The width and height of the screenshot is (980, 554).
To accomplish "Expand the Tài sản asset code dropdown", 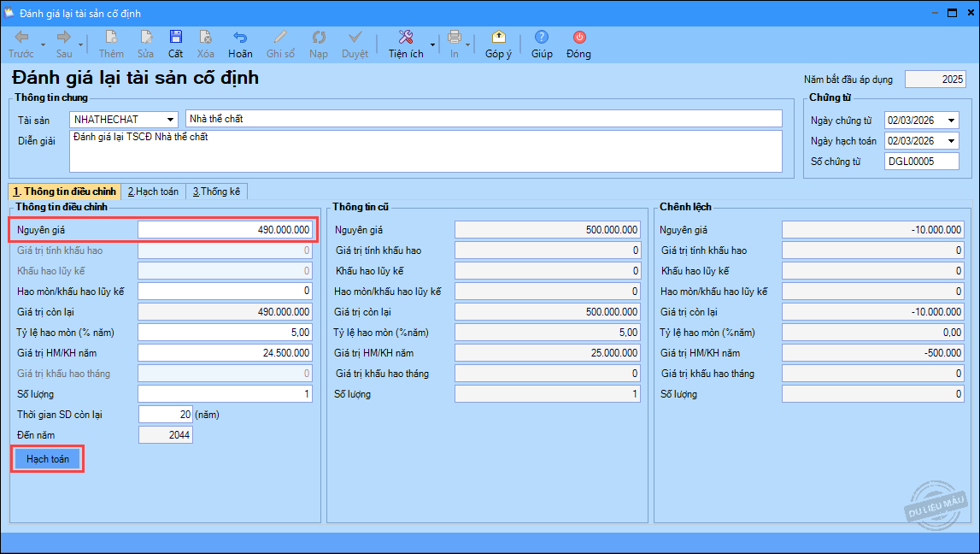I will 171,119.
